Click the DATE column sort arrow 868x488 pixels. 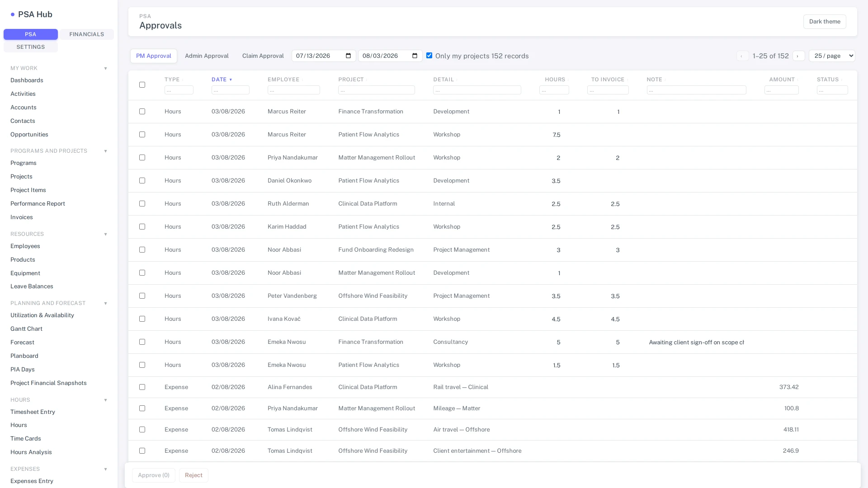click(231, 80)
